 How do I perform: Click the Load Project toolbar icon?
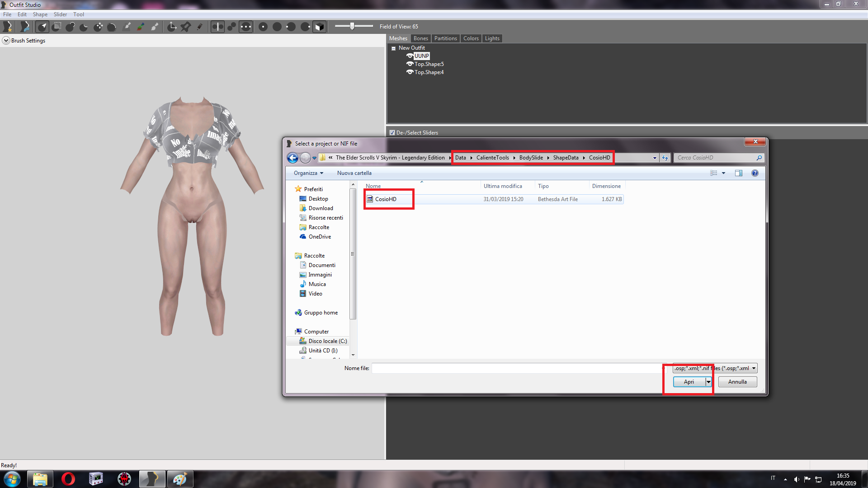(x=25, y=27)
